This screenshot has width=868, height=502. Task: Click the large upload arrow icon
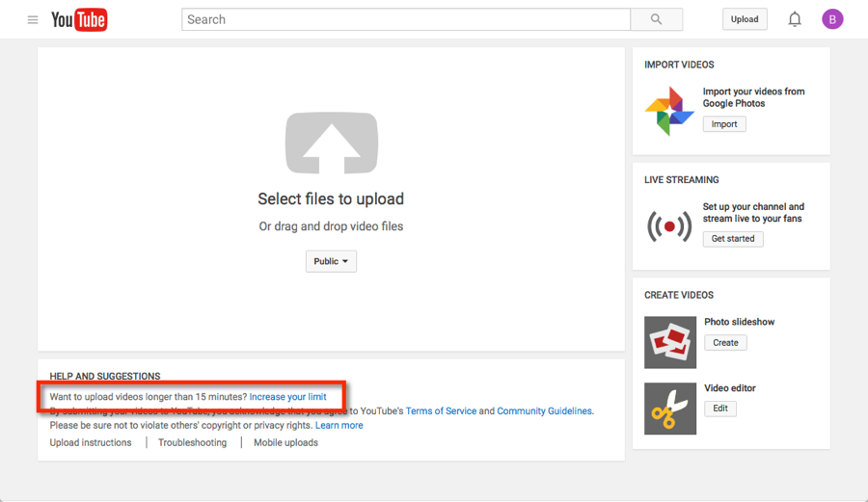pyautogui.click(x=331, y=143)
